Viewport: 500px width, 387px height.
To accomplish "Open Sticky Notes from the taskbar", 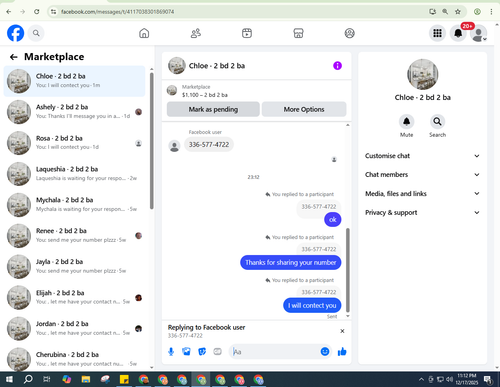I will tap(124, 379).
